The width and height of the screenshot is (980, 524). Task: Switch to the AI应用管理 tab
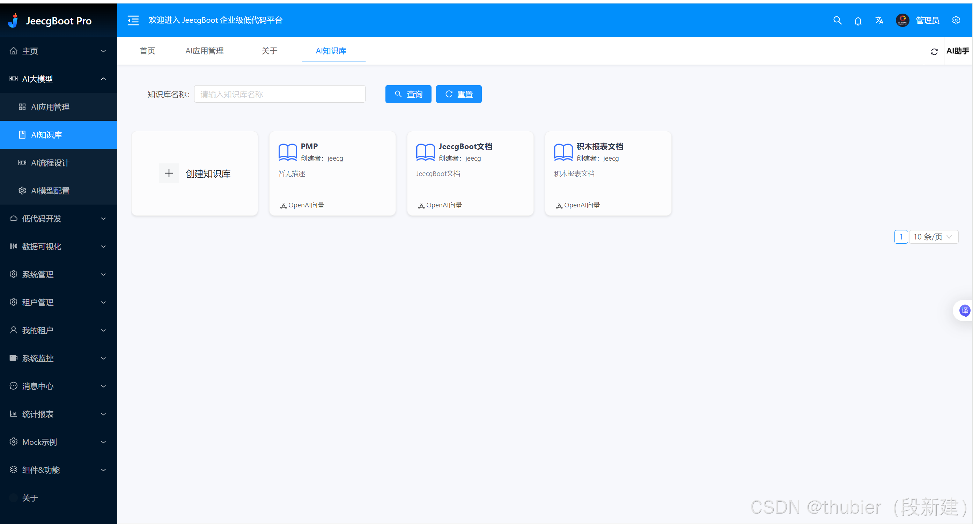(204, 51)
